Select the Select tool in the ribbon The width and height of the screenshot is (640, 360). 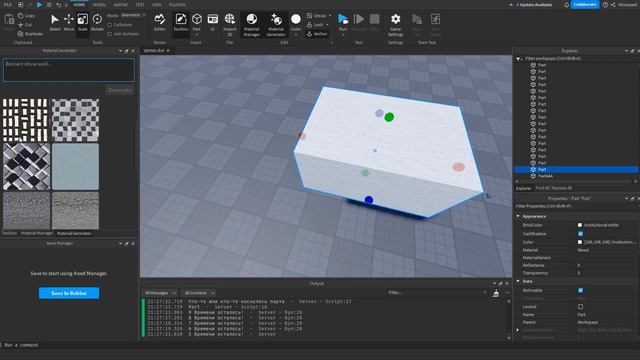55,22
